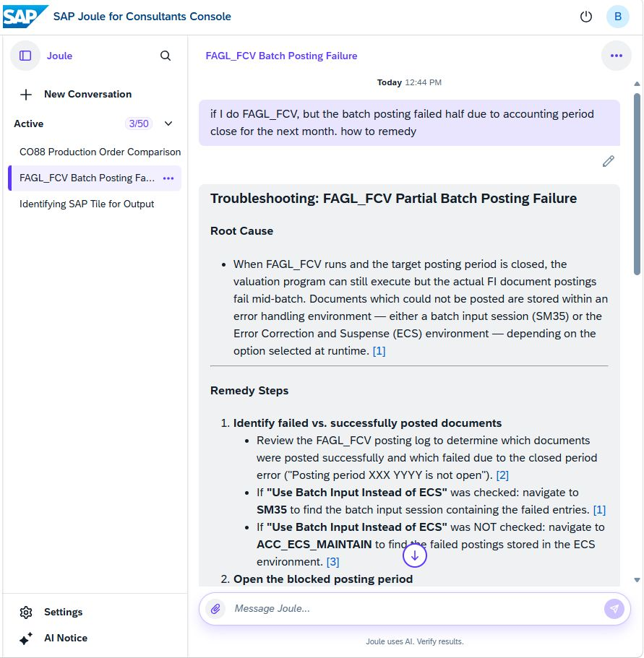The width and height of the screenshot is (644, 658).
Task: Click scrollbar down arrow
Action: (x=637, y=580)
